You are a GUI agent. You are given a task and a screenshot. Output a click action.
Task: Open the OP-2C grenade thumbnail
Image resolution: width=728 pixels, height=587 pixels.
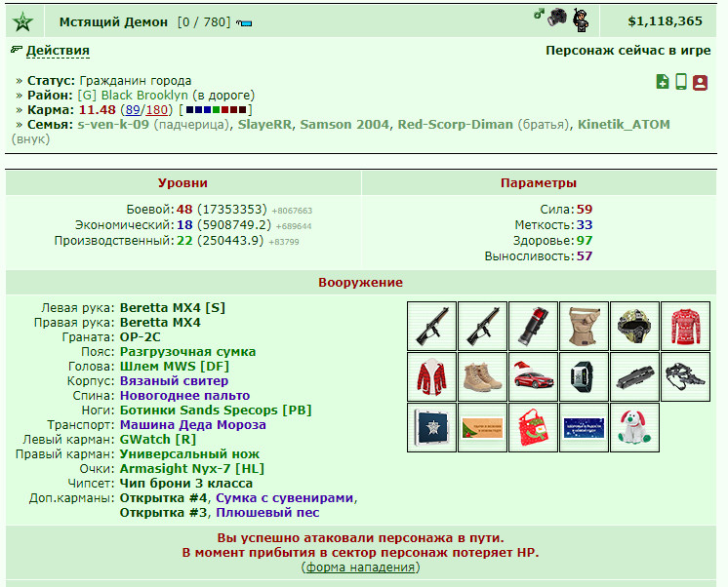click(x=533, y=327)
